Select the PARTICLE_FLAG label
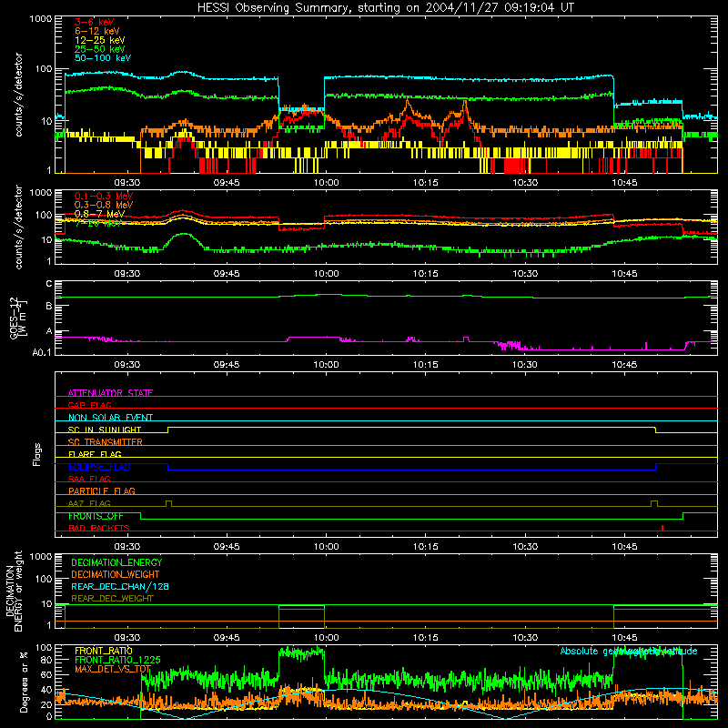The image size is (728, 728). pos(102,490)
